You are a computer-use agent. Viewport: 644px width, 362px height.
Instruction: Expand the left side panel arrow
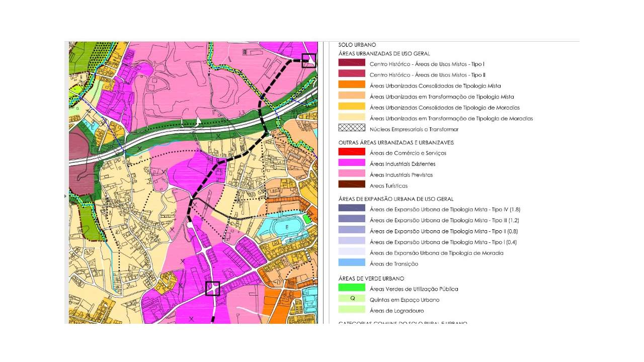tap(66, 196)
